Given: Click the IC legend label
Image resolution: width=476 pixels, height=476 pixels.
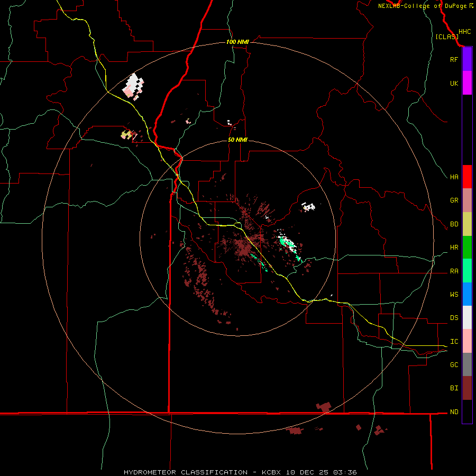Looking at the screenshot, I should (454, 342).
